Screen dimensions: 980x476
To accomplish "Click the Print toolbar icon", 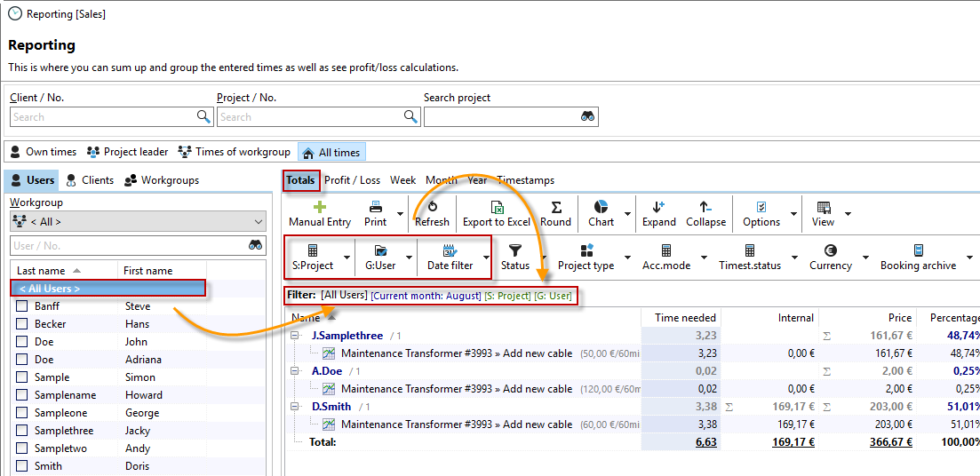I will (376, 206).
